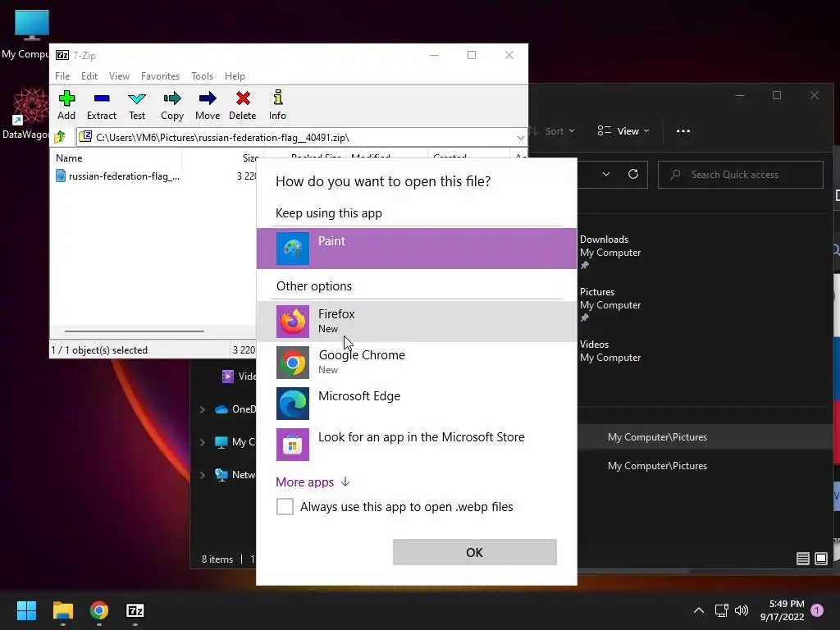
Task: Open the Downloads quick access folder
Action: [610, 252]
